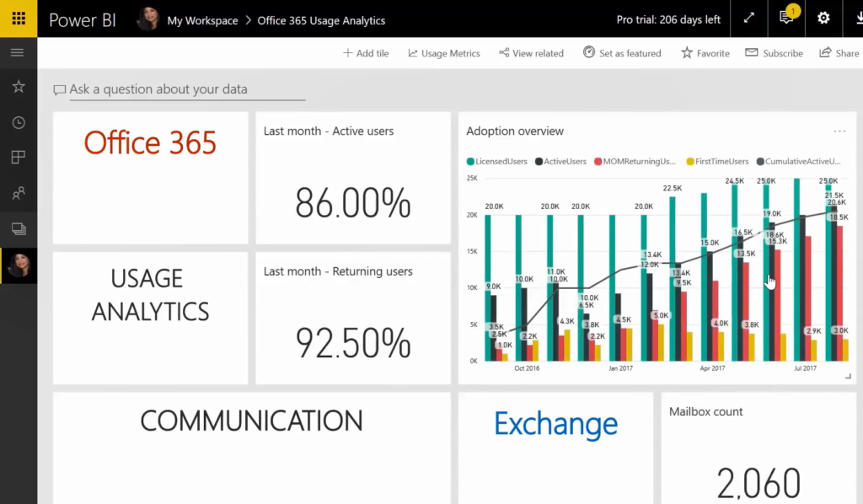Click the 92.50% value
Viewport: 863px width, 504px height.
pos(353,343)
